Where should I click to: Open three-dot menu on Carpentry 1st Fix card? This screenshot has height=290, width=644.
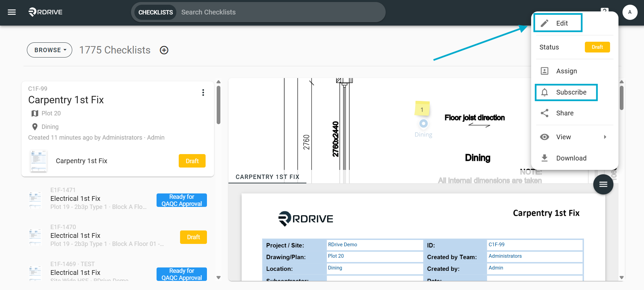[x=203, y=93]
